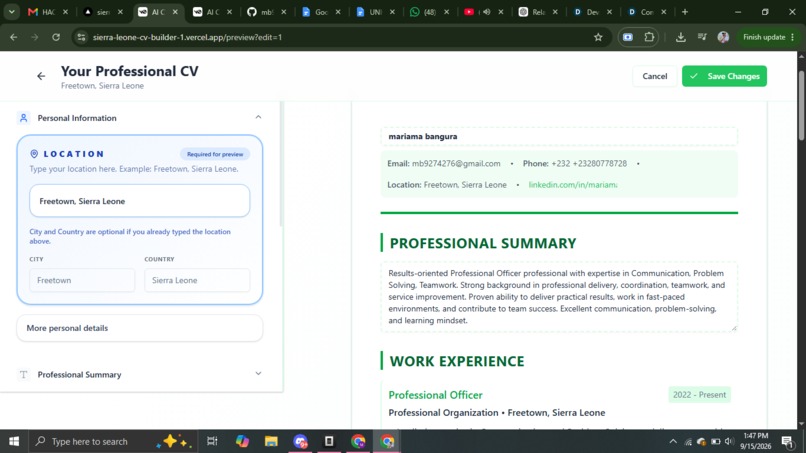Open a new browser tab
The image size is (806, 453).
coord(685,12)
